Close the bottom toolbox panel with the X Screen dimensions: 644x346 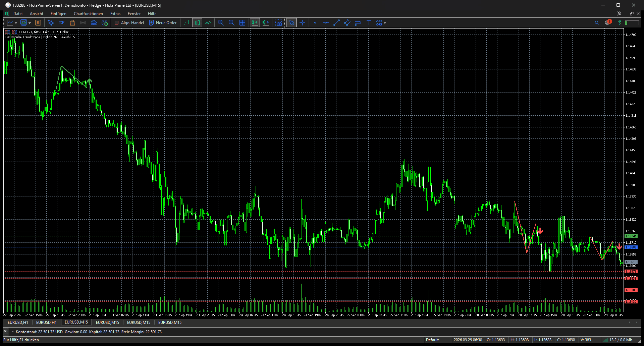click(5, 331)
